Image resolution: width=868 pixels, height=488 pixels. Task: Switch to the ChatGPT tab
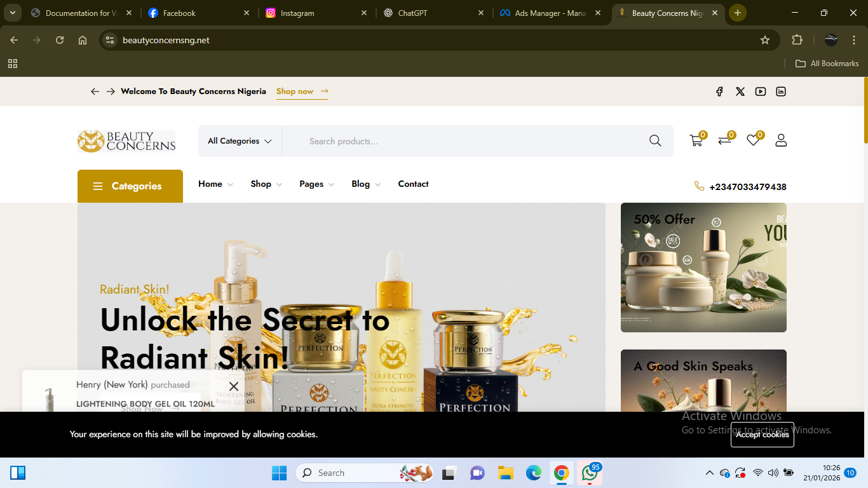[x=434, y=13]
